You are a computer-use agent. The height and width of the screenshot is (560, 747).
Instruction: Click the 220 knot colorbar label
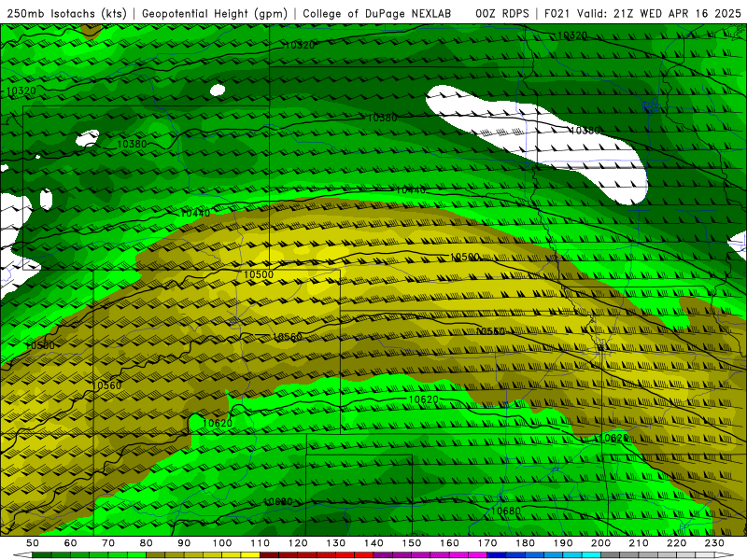click(x=677, y=543)
